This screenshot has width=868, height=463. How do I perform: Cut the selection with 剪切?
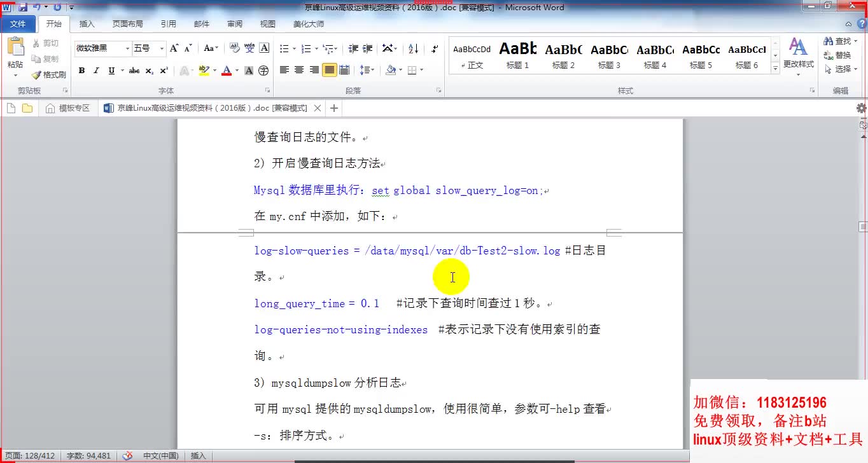click(x=45, y=43)
